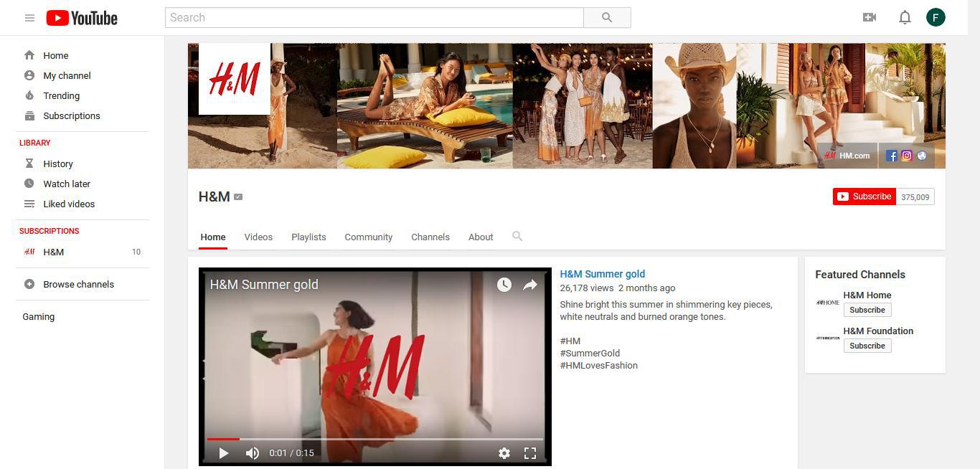Play the H&M Summer gold video
This screenshot has height=469, width=980.
click(x=223, y=453)
